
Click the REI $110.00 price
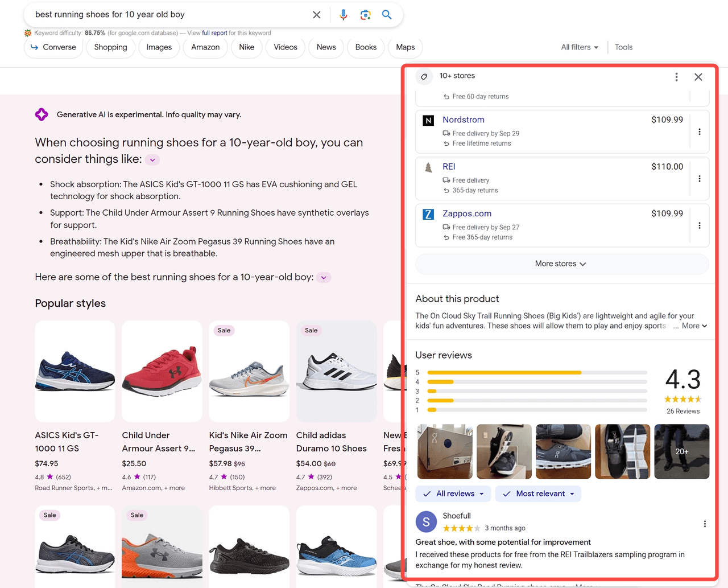pos(667,167)
